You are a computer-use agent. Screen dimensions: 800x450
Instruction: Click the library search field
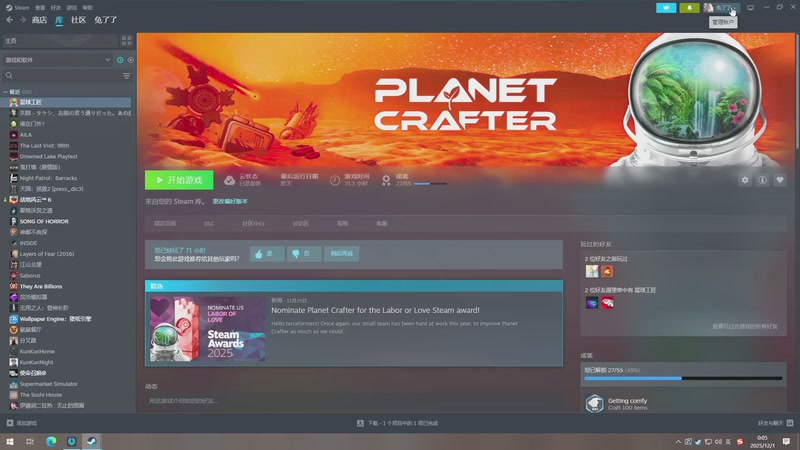pos(61,76)
